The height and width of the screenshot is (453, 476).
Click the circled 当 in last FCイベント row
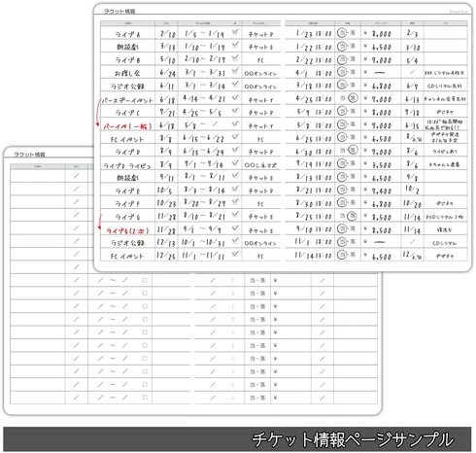click(x=342, y=255)
